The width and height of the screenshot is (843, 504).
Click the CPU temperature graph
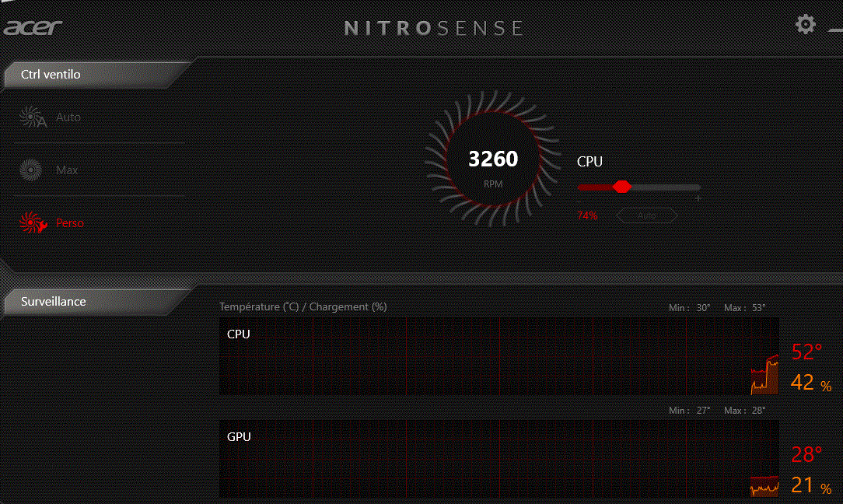pos(499,356)
